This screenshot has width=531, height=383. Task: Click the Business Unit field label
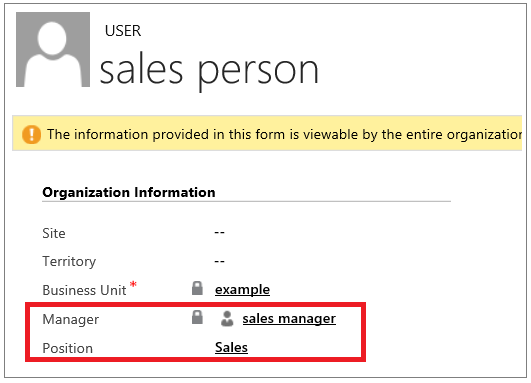(x=84, y=291)
